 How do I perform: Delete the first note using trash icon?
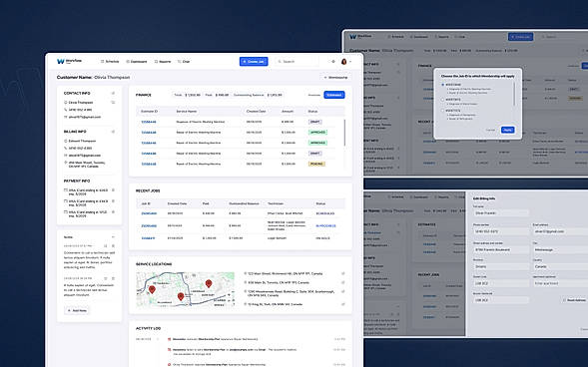113,246
